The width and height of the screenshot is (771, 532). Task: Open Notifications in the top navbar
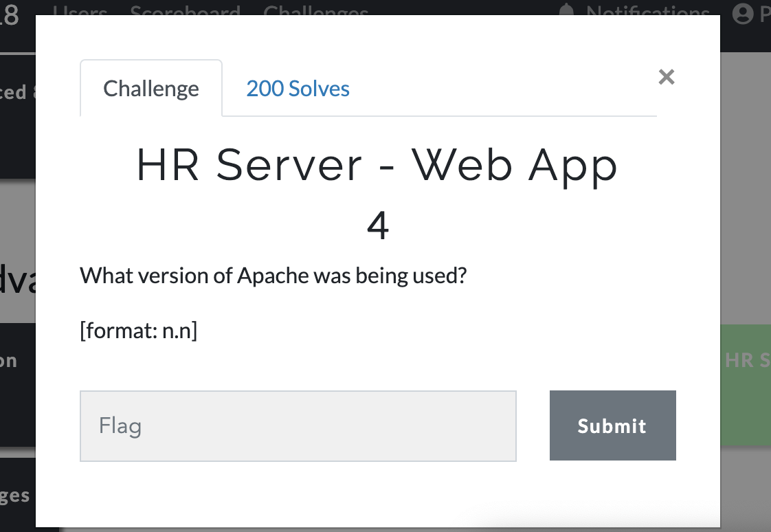[x=647, y=11]
